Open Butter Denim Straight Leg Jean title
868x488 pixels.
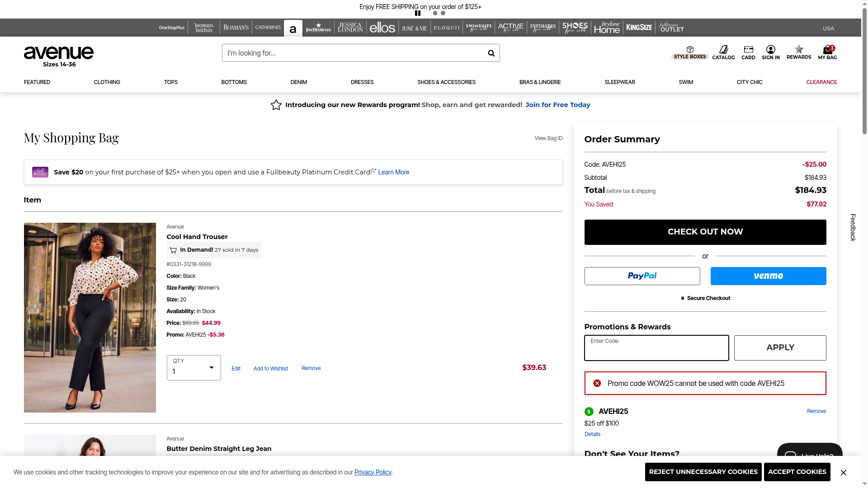219,449
